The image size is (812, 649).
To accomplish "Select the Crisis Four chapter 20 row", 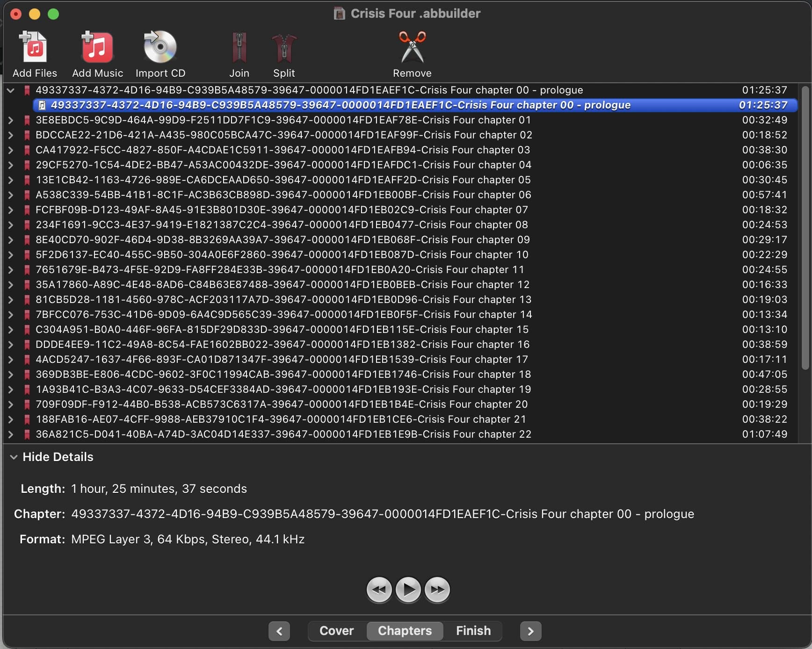I will [401, 404].
